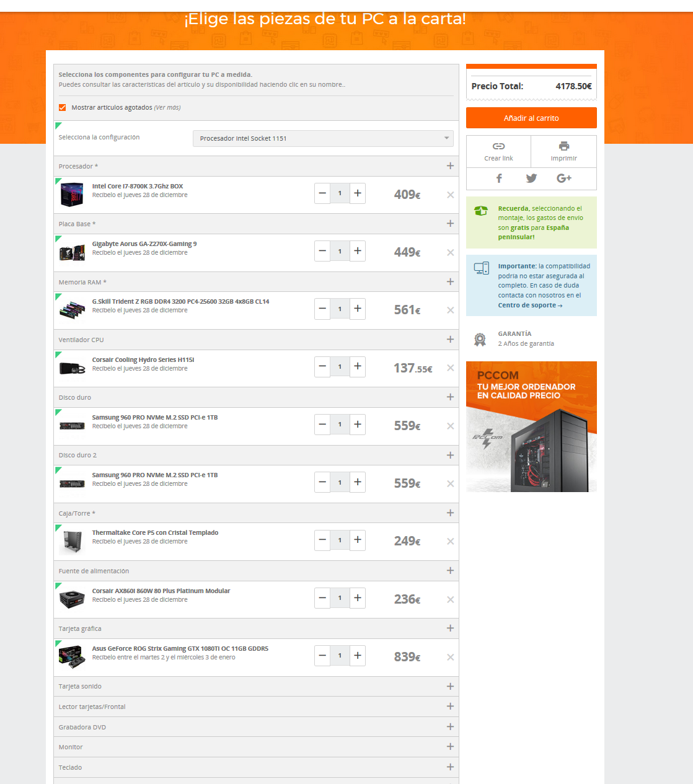The image size is (693, 784).
Task: Click the quantity field for Intel Core i7-8700K
Action: (340, 193)
